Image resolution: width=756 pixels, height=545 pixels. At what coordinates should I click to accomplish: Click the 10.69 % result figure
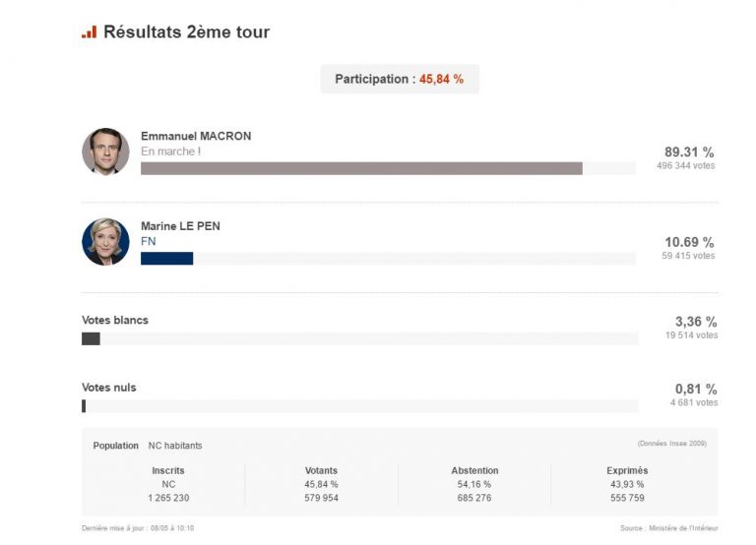[x=689, y=242]
